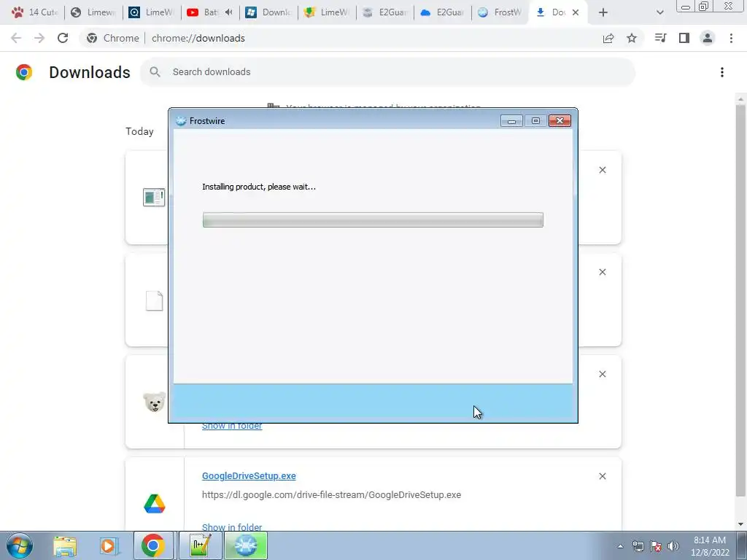Show GoogleDriveSetup.exe in folder
Screen dimensions: 747x560
click(x=232, y=526)
